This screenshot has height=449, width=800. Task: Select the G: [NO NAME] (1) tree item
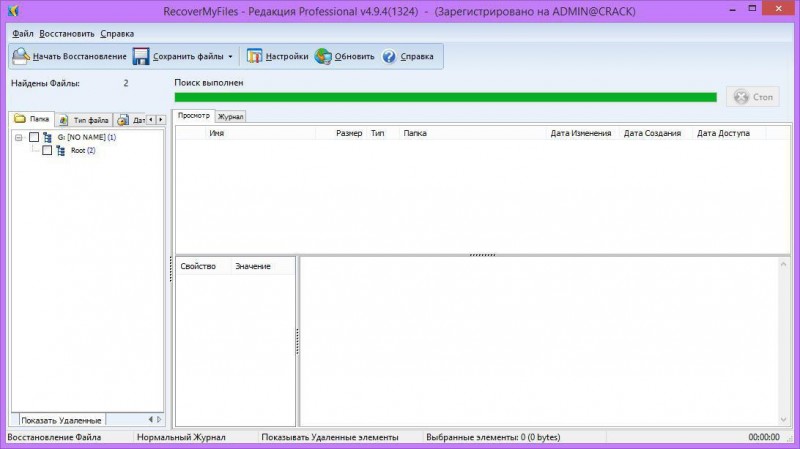point(87,137)
